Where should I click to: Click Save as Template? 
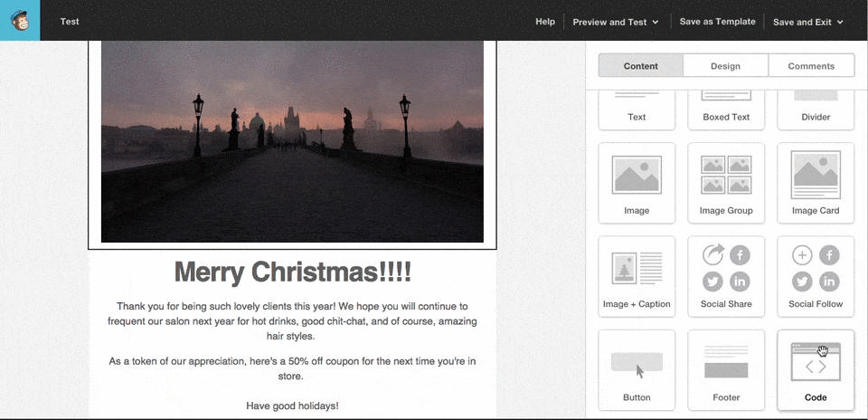(717, 22)
